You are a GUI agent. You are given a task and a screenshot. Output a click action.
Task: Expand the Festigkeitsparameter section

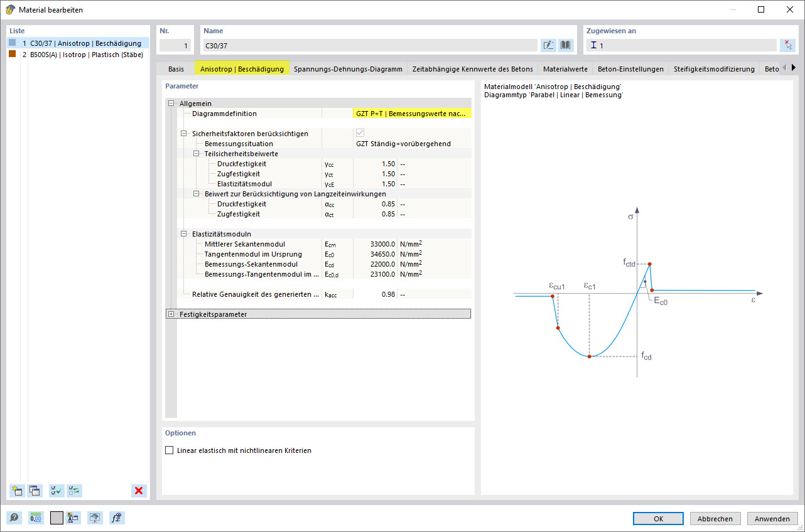171,314
